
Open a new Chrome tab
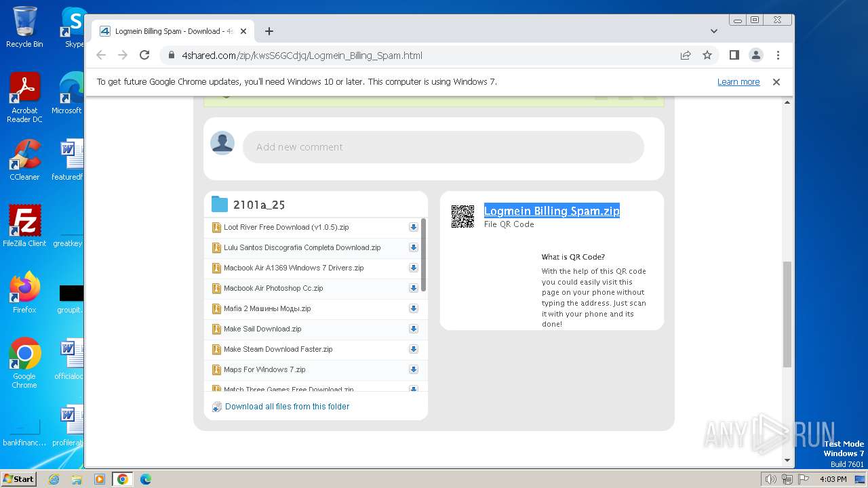pyautogui.click(x=269, y=31)
